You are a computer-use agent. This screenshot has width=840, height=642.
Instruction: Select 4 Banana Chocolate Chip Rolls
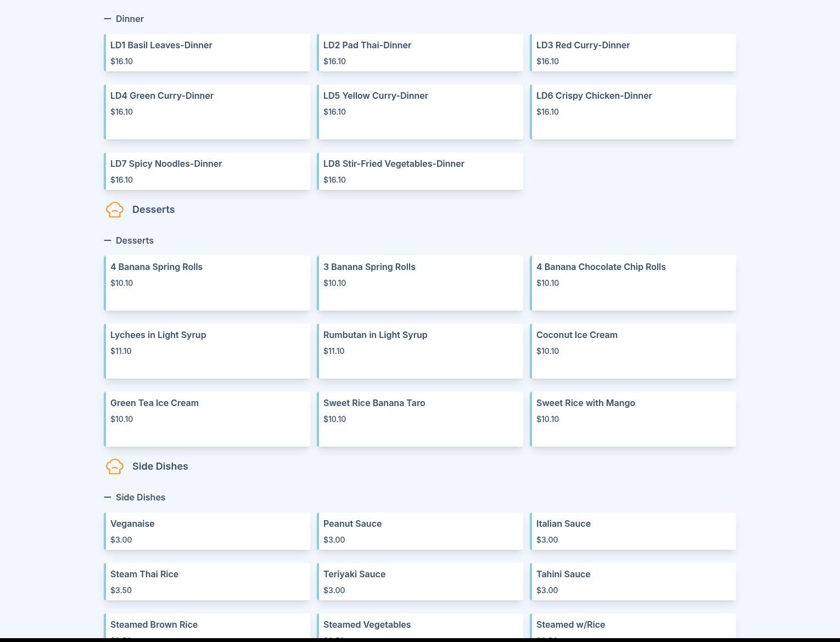coord(633,283)
